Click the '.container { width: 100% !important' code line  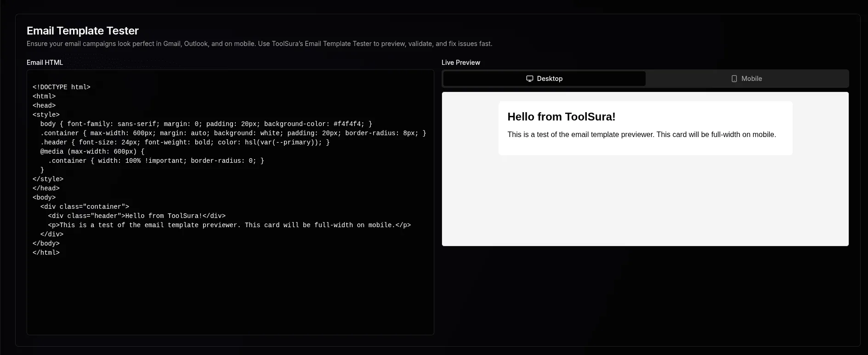click(156, 160)
